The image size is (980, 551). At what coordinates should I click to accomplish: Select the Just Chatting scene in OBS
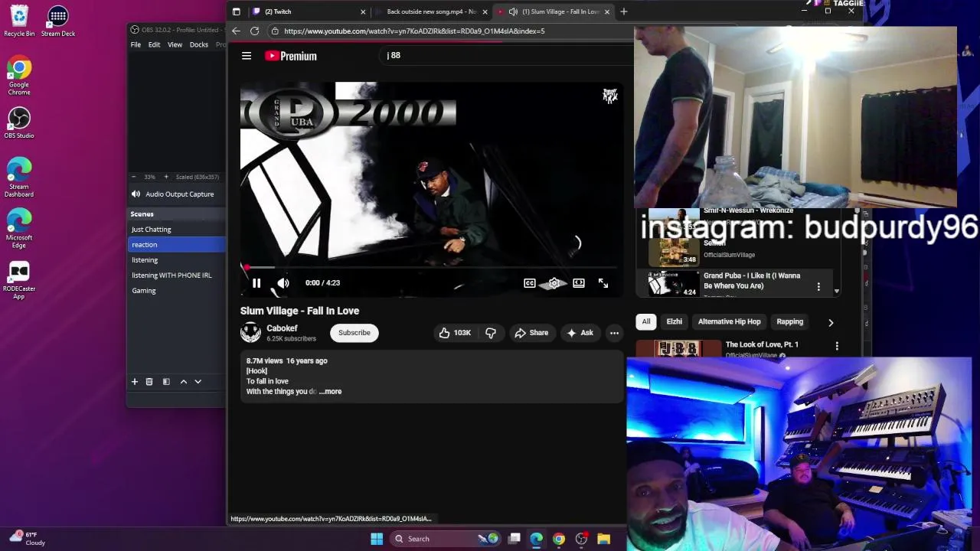coord(176,230)
